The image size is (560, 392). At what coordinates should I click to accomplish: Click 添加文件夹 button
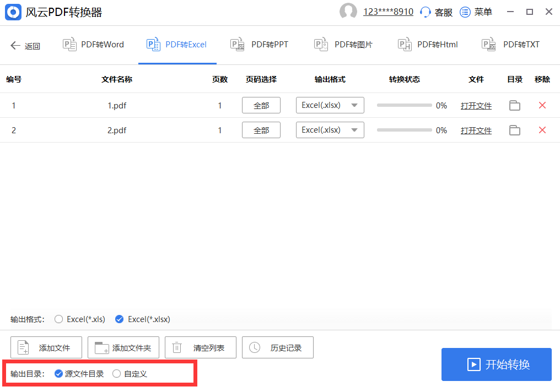(x=123, y=347)
